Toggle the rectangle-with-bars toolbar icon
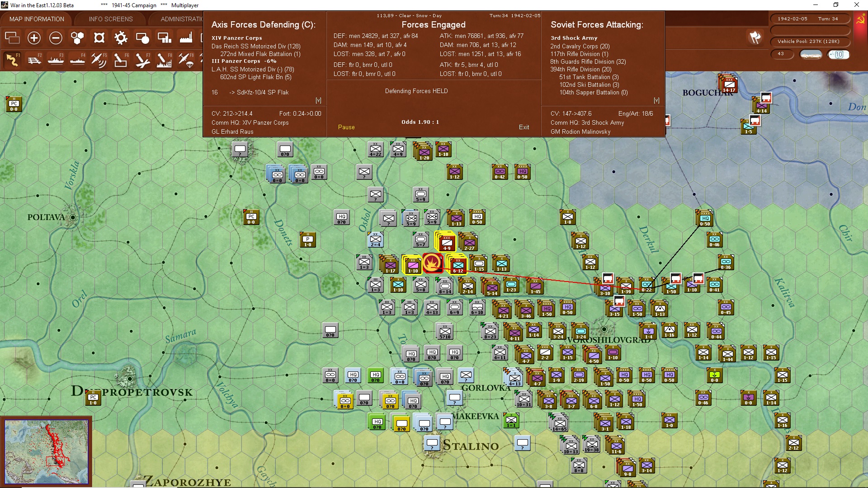This screenshot has height=488, width=868. click(x=164, y=38)
